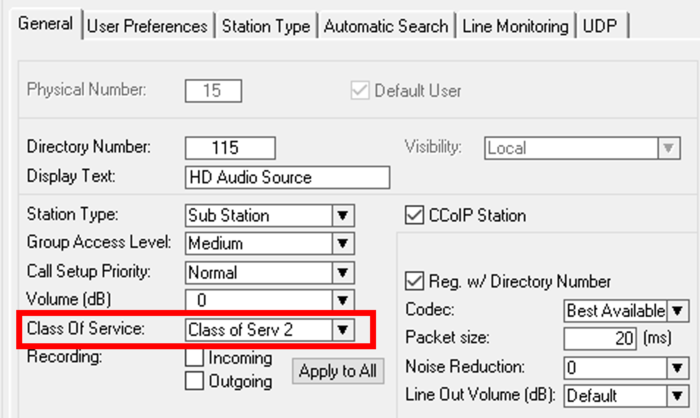This screenshot has height=418, width=700.
Task: Click the Recording label
Action: [x=65, y=357]
